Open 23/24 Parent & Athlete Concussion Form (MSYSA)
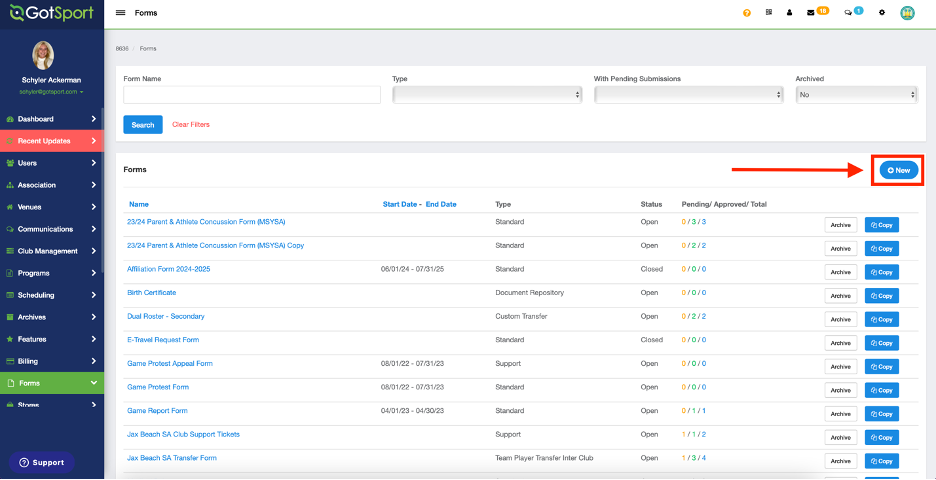Image resolution: width=936 pixels, height=480 pixels. point(207,221)
